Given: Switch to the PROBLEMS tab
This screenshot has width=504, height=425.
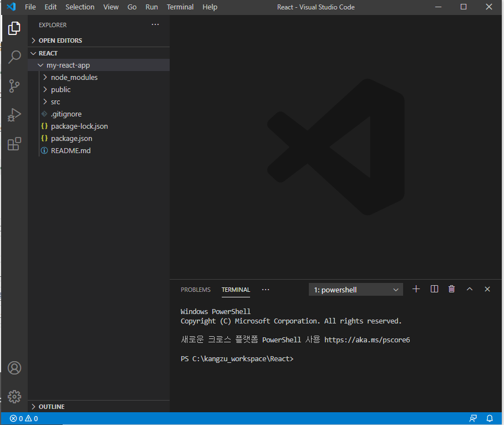Looking at the screenshot, I should point(195,290).
